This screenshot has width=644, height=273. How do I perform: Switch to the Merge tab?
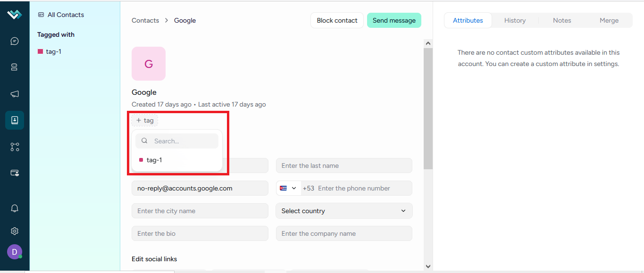point(609,20)
